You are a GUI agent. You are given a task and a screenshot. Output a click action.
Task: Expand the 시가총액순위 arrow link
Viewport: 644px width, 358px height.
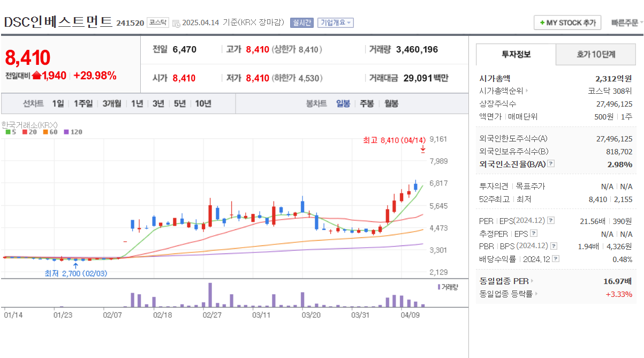(x=527, y=91)
